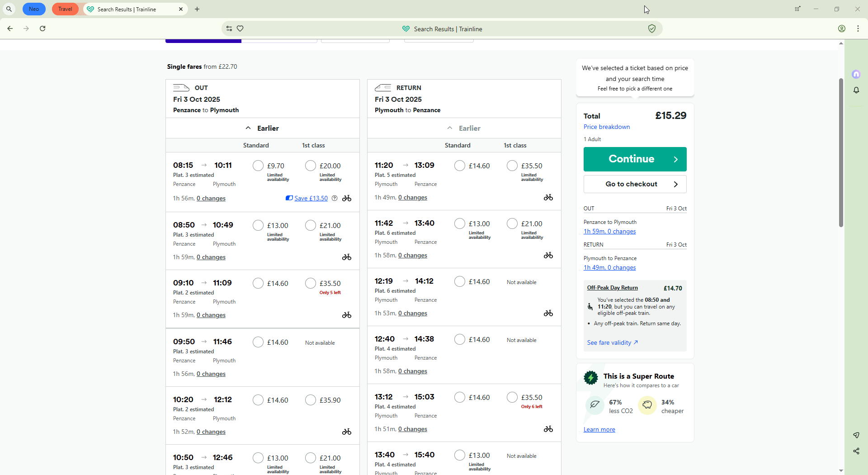Click the address bar showing Search Results | Trainline
This screenshot has width=868, height=475.
[x=442, y=28]
